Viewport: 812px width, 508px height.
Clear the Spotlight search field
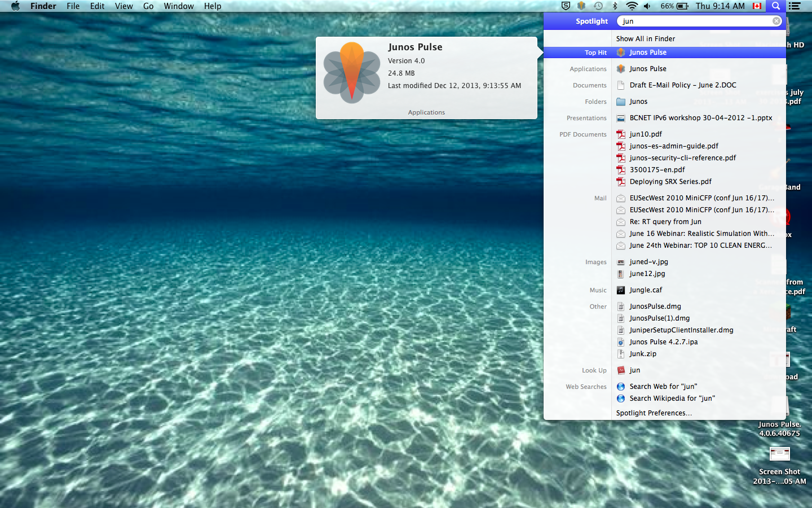point(776,21)
